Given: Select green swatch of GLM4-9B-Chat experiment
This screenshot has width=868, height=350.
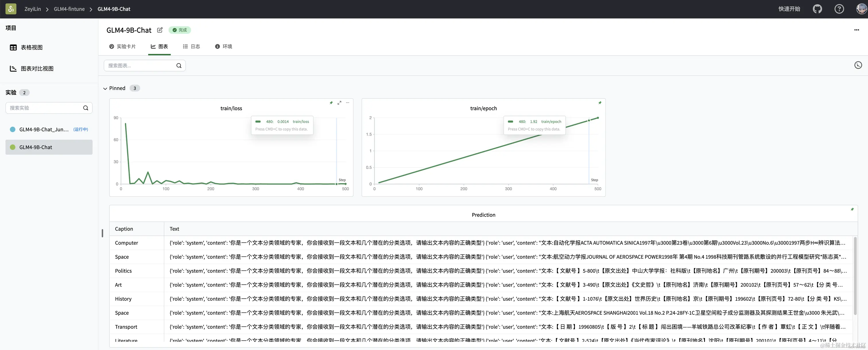Looking at the screenshot, I should coord(13,147).
